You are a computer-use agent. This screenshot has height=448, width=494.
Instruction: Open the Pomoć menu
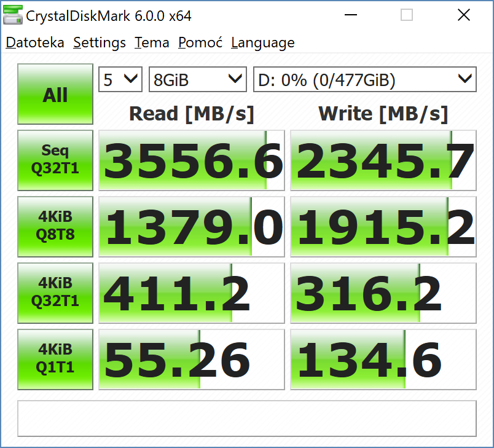[x=200, y=42]
